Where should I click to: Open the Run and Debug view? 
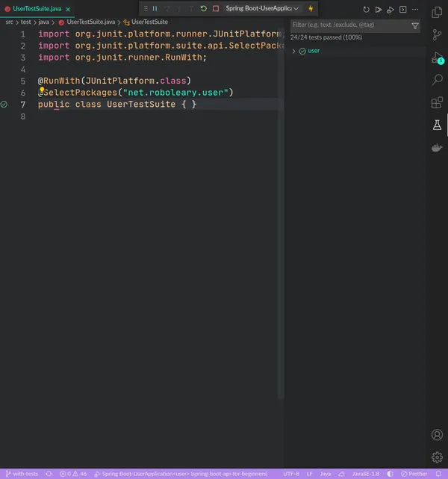click(438, 58)
